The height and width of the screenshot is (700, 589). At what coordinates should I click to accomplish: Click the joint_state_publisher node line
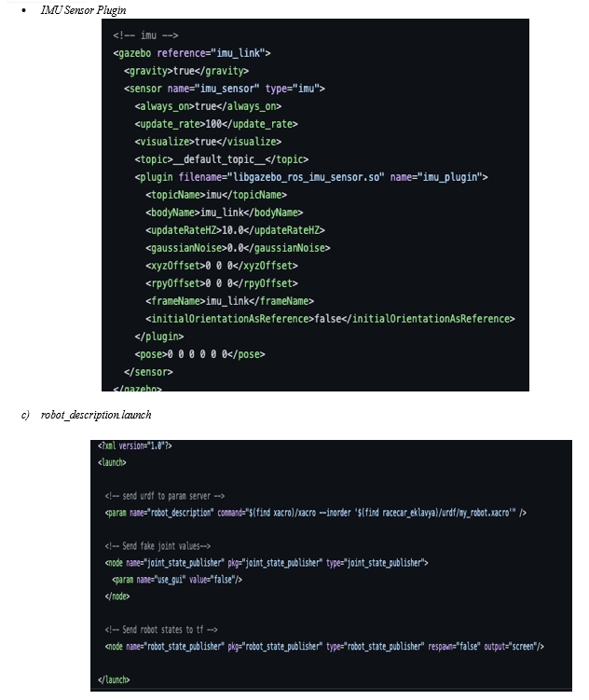click(x=267, y=562)
